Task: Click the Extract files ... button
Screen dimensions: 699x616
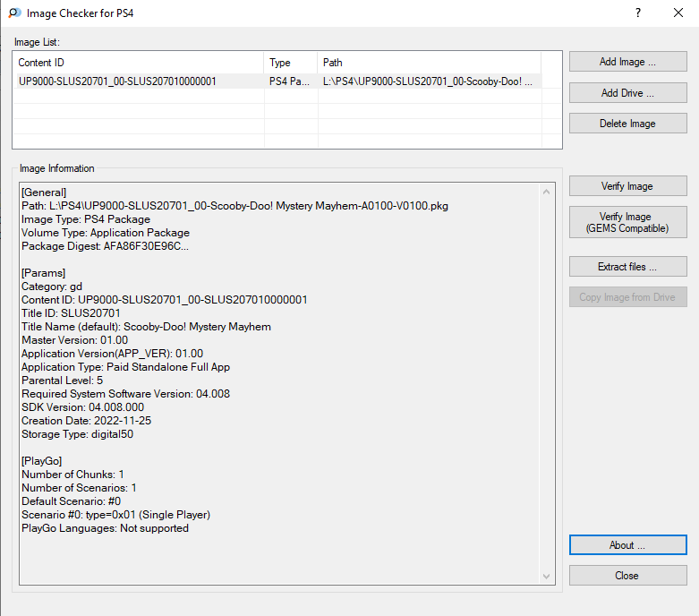Action: [x=627, y=266]
